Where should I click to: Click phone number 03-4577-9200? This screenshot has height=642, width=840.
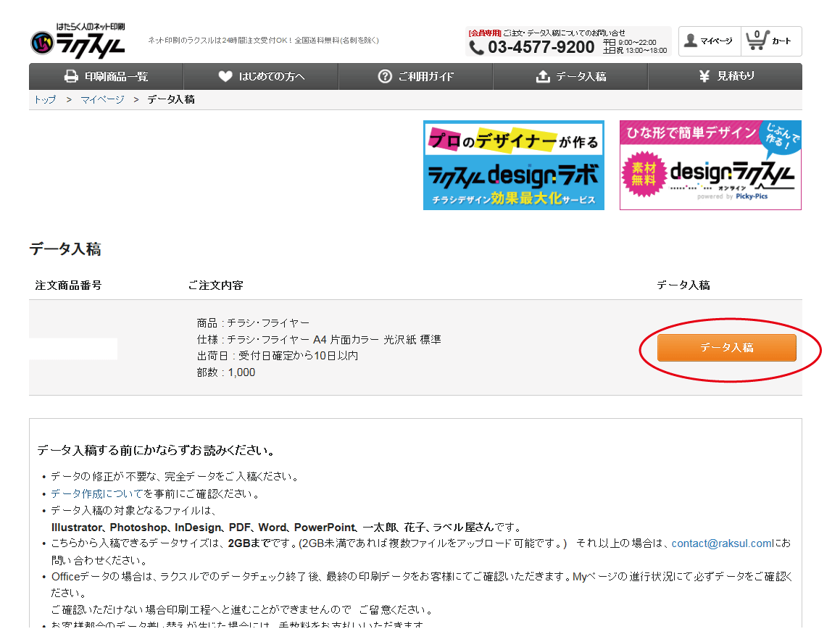point(541,47)
